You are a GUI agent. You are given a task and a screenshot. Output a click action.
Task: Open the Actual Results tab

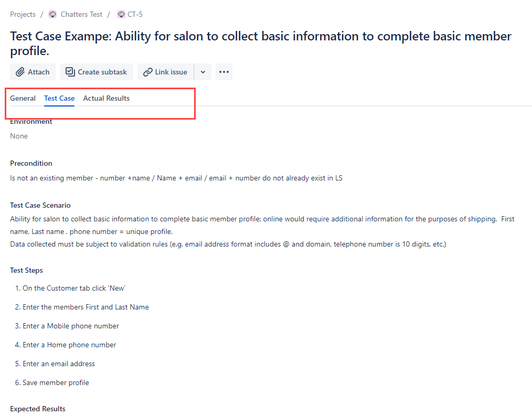(x=106, y=98)
